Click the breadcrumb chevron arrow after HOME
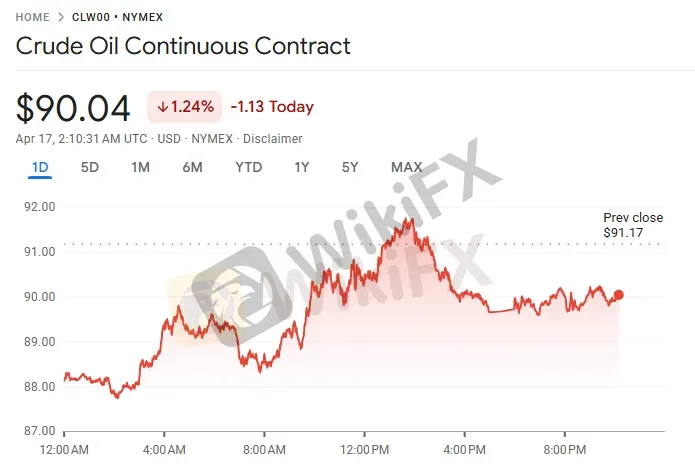The width and height of the screenshot is (695, 472). click(x=61, y=17)
